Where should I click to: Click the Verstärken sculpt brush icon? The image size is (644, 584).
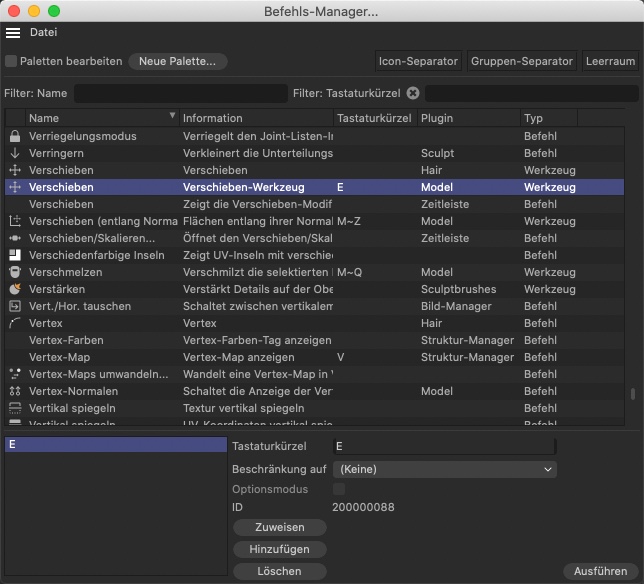pos(14,289)
